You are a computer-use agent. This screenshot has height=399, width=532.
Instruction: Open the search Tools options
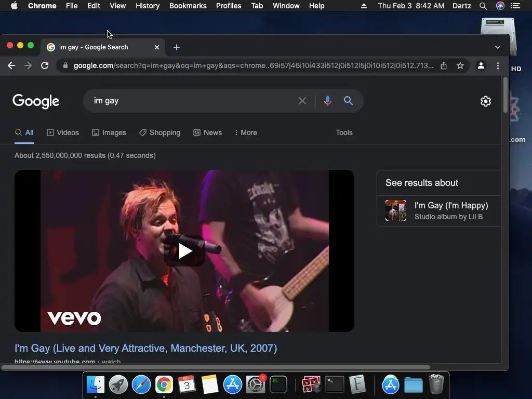[x=344, y=132]
